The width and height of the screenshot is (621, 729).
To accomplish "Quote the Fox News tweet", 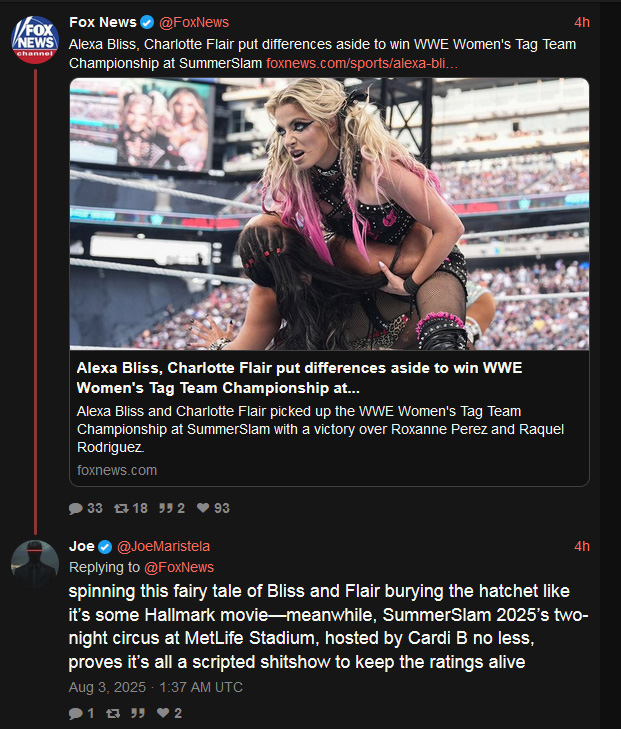I will [x=172, y=508].
